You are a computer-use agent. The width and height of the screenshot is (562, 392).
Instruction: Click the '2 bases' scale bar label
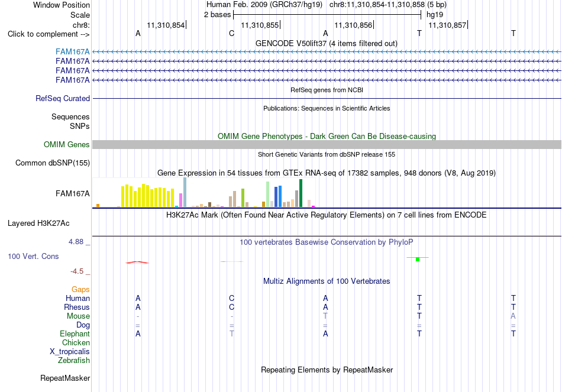click(218, 15)
